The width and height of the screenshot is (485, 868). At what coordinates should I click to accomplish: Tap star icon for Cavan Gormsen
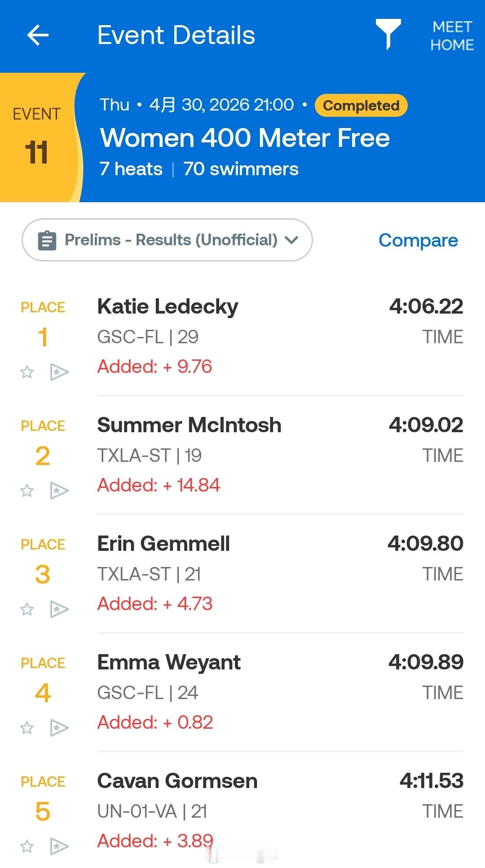point(27,846)
